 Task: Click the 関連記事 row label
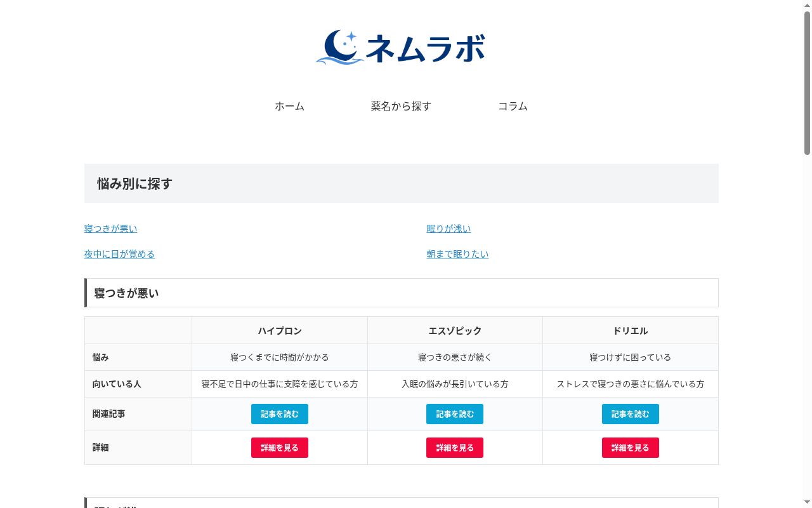[138, 414]
